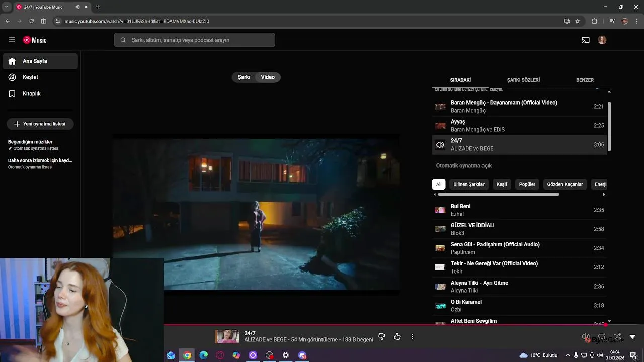The image size is (644, 362).
Task: Bookmark this page with the star icon
Action: (578, 21)
